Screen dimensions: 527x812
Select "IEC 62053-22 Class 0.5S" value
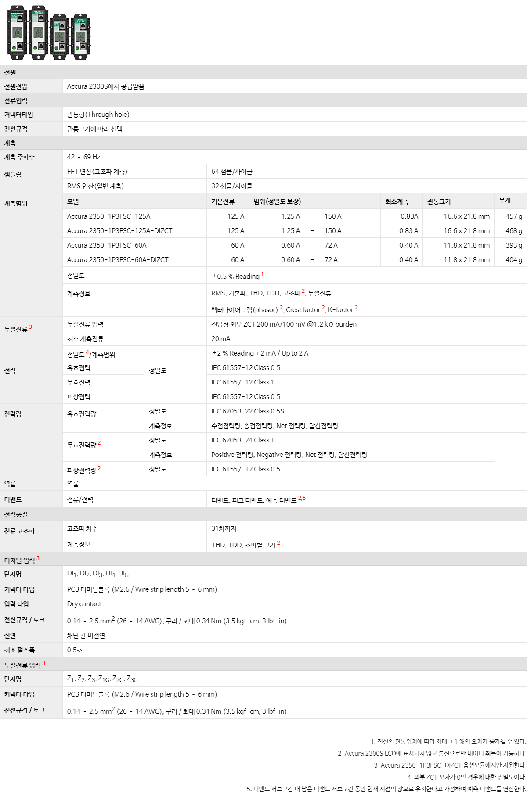(248, 411)
